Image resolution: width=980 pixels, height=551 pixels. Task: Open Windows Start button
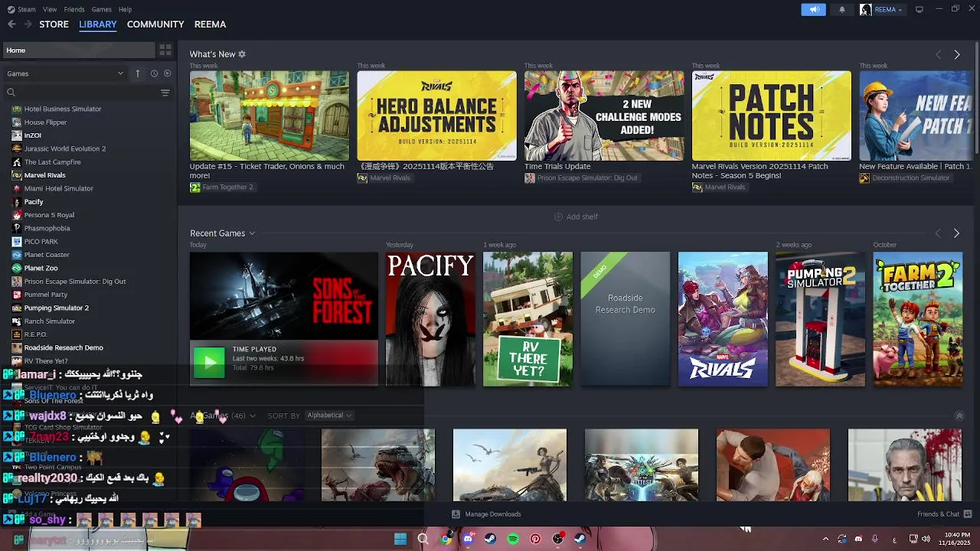click(400, 539)
